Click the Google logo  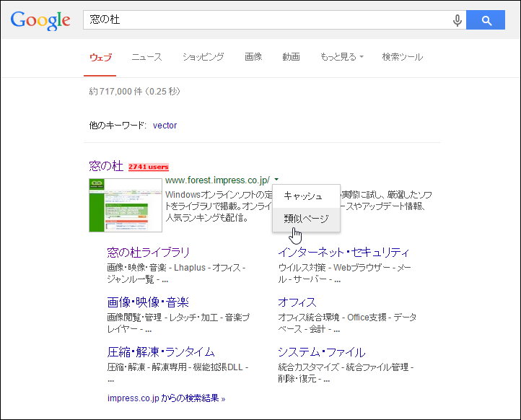click(x=40, y=21)
